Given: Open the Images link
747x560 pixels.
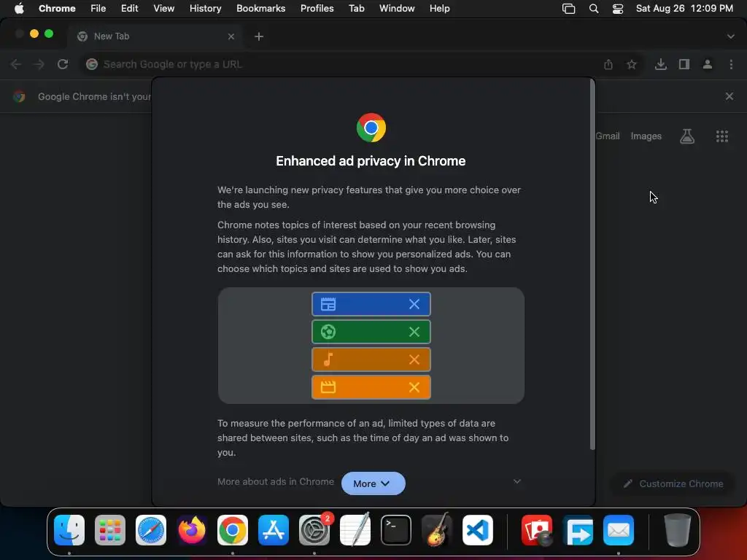Looking at the screenshot, I should click(646, 136).
